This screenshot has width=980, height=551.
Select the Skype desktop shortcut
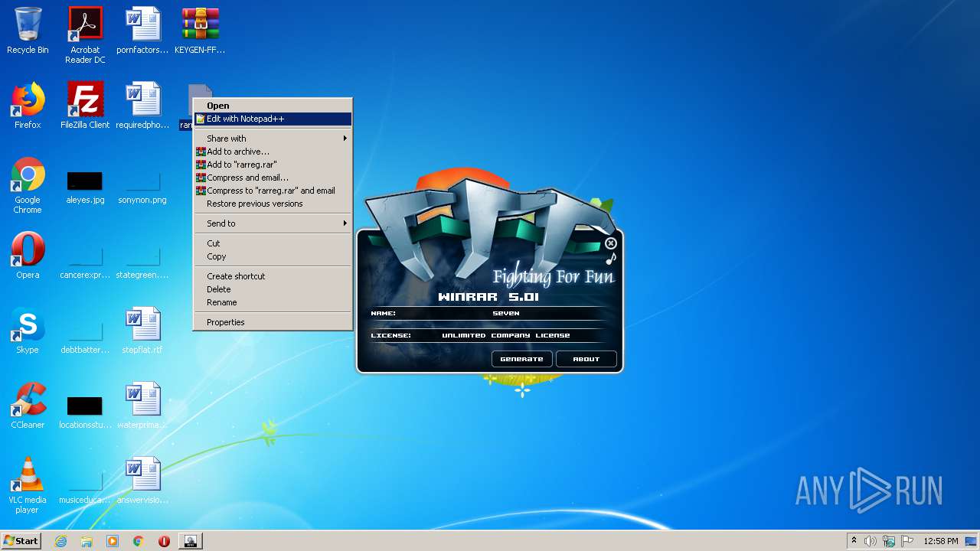click(28, 331)
